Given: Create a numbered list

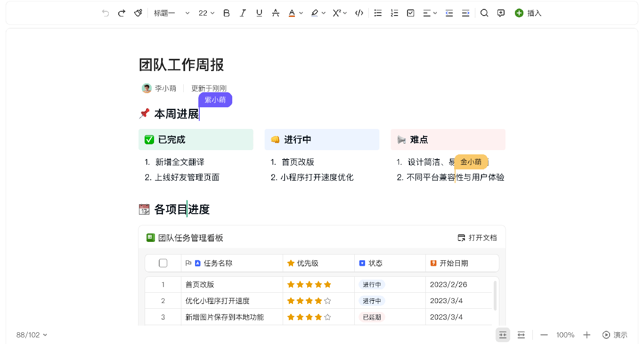Looking at the screenshot, I should coord(394,13).
